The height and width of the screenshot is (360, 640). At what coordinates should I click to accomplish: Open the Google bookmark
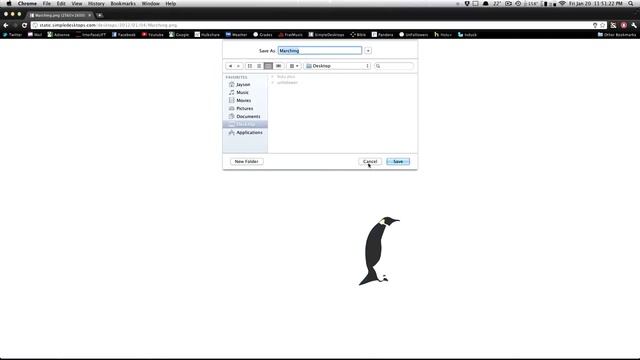point(179,35)
